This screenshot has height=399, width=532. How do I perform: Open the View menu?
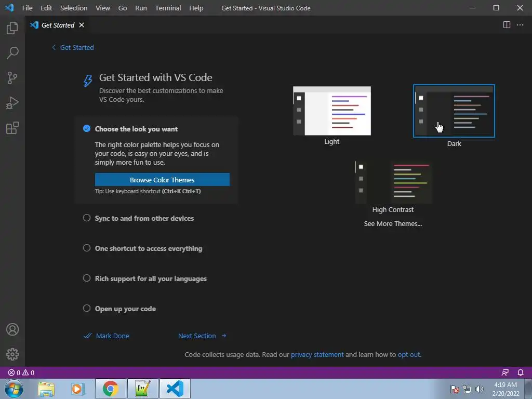coord(103,8)
